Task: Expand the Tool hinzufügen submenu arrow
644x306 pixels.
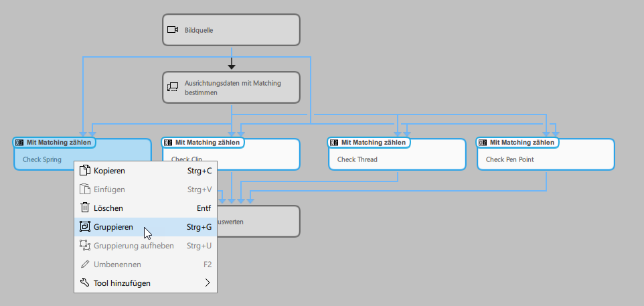Action: pos(208,283)
